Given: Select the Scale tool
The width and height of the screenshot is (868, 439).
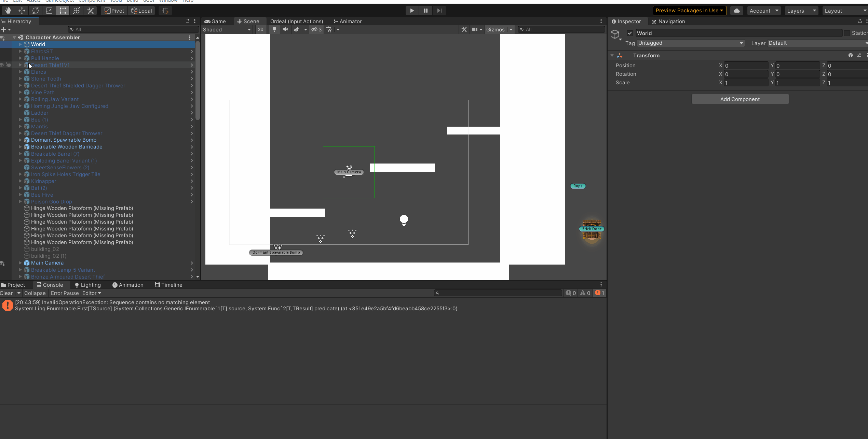Looking at the screenshot, I should point(49,11).
